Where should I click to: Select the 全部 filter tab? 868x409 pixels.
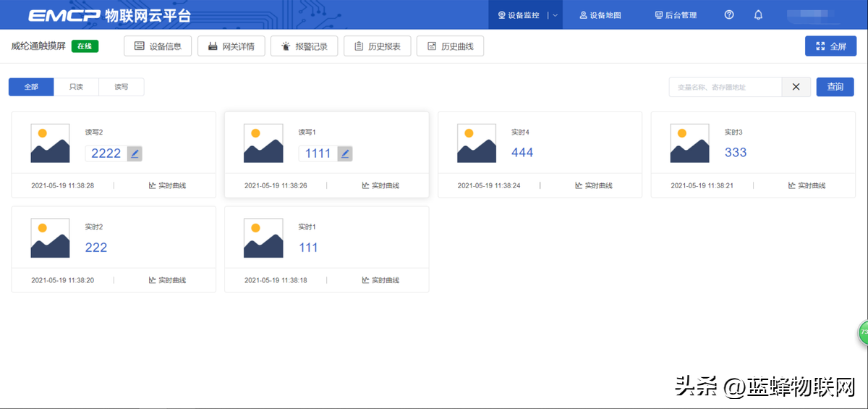point(31,87)
